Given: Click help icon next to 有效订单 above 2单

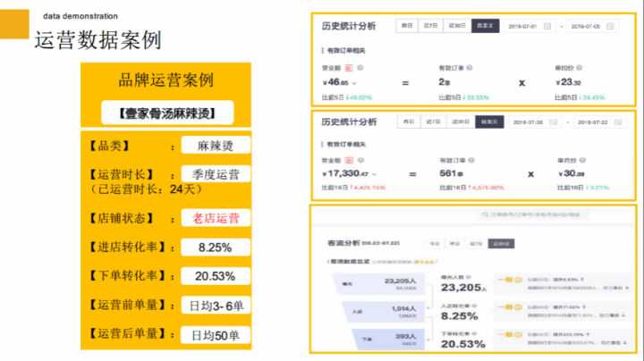Looking at the screenshot, I should point(470,68).
